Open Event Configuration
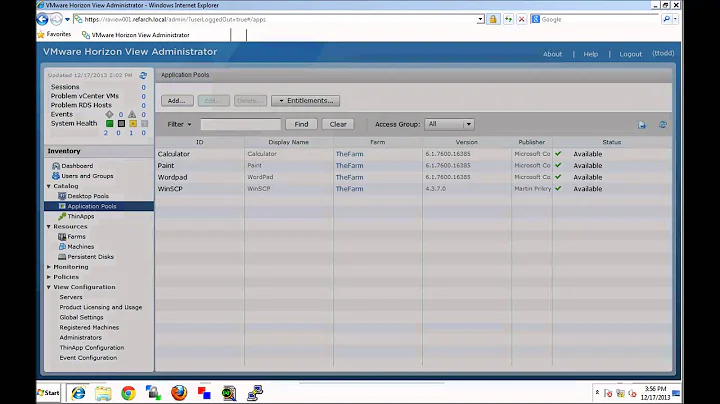The image size is (720, 404). [88, 358]
